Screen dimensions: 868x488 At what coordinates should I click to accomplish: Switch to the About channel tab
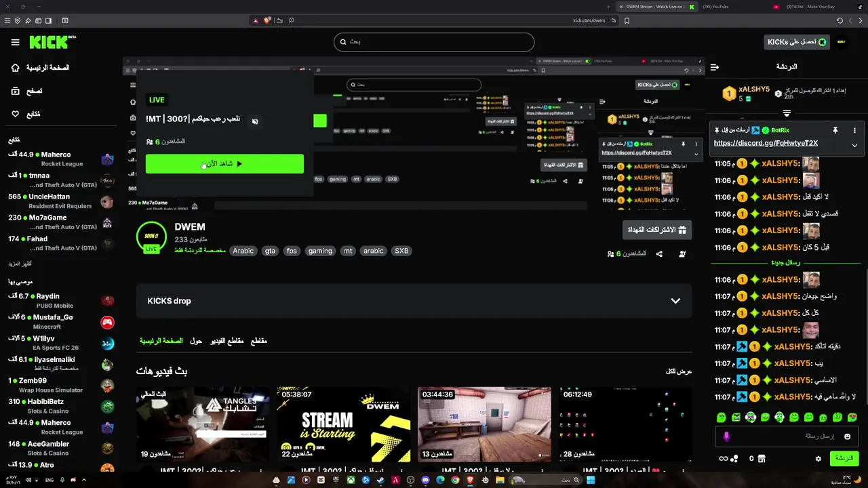[196, 341]
